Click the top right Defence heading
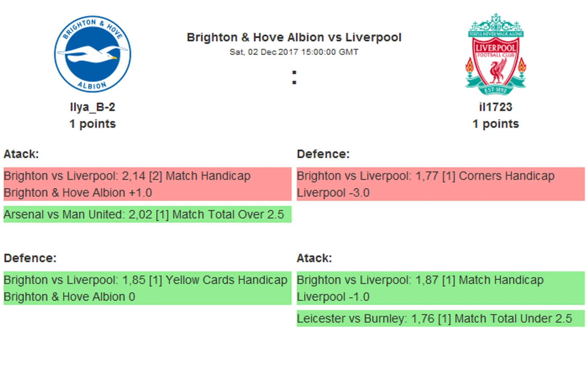588x386 pixels. tap(323, 154)
